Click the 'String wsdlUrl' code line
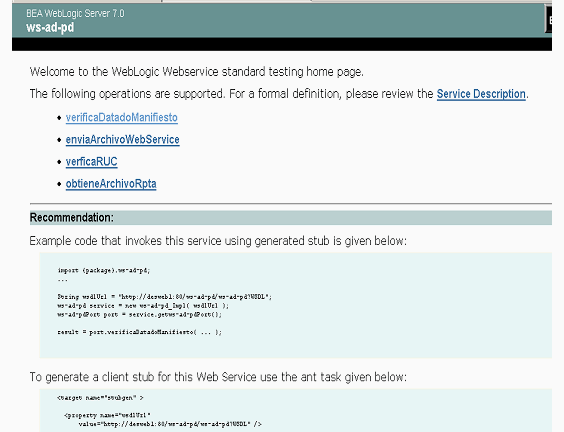Viewport: 564px width, 432px height. pyautogui.click(x=164, y=297)
